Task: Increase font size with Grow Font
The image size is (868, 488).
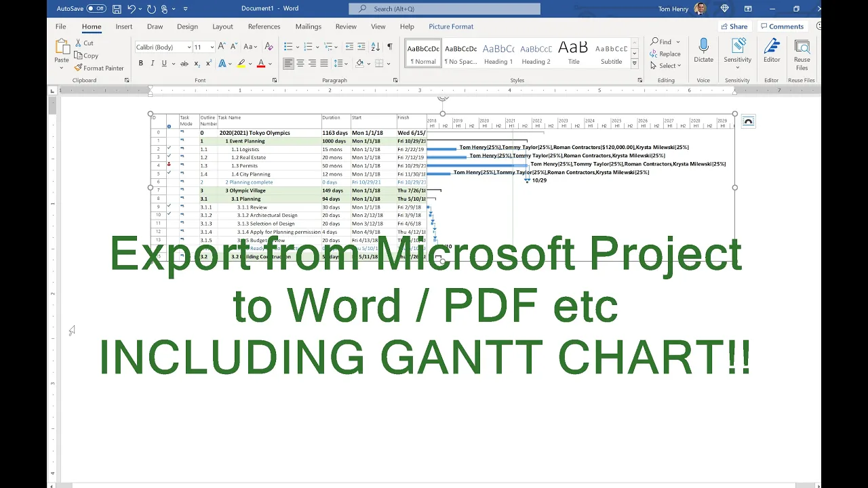Action: click(222, 47)
